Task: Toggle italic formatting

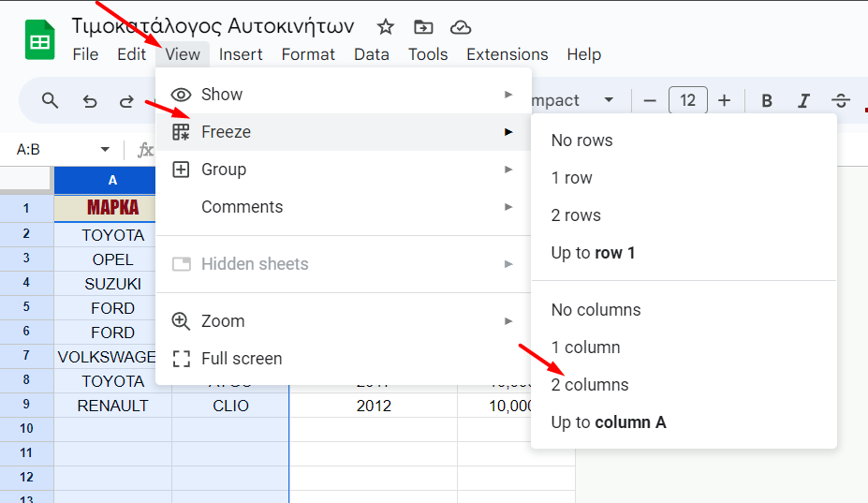Action: 803,101
